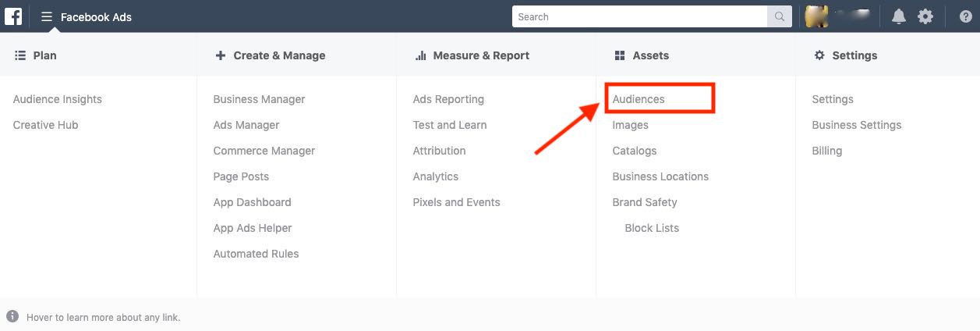This screenshot has height=331, width=980.
Task: Select Ads Reporting
Action: coord(448,99)
